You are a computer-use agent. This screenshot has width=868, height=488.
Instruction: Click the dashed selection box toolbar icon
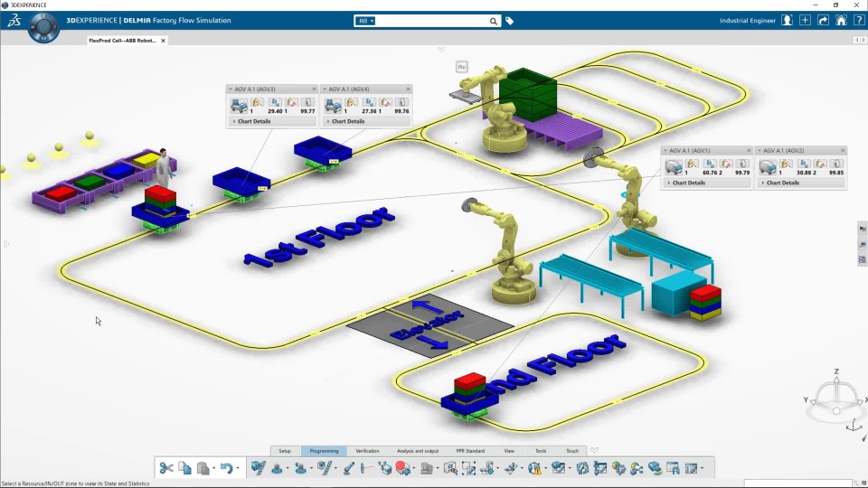point(469,468)
